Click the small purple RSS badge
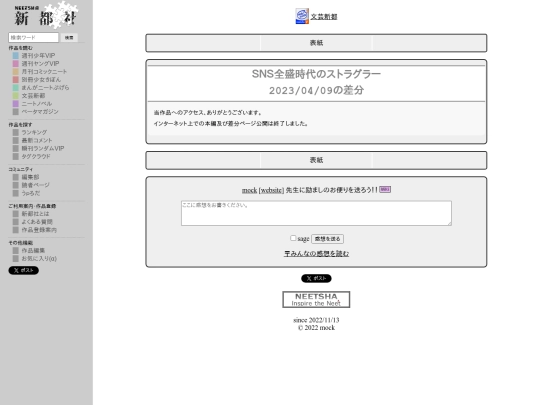Screen dimensions: 540x405 click(385, 189)
